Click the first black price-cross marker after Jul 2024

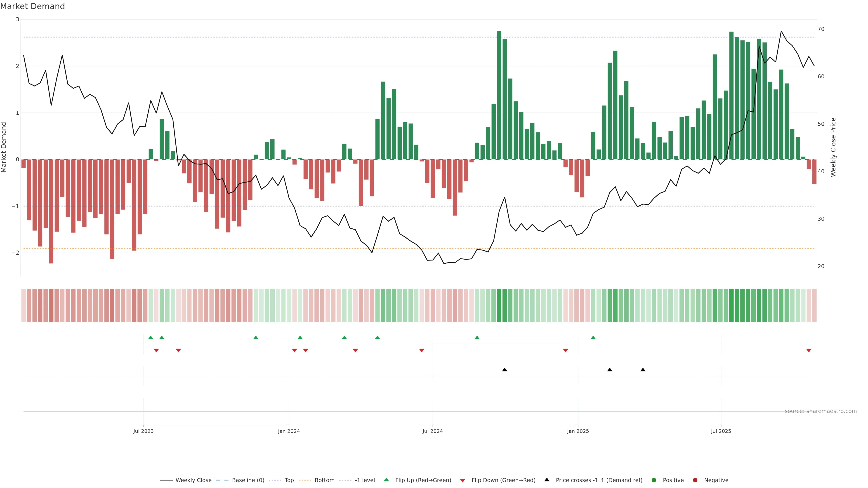click(505, 369)
